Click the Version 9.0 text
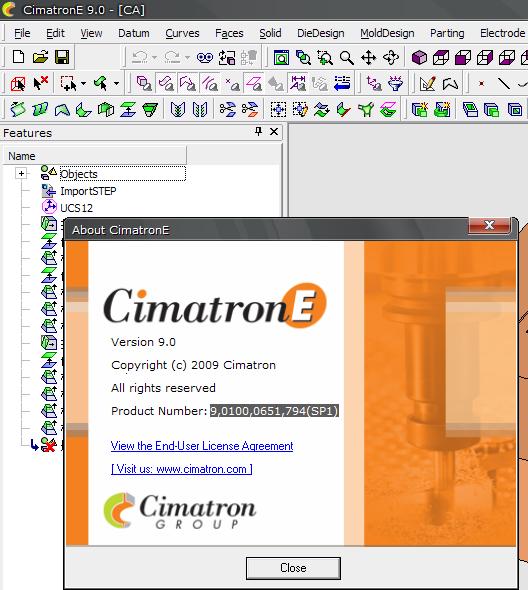 click(143, 342)
